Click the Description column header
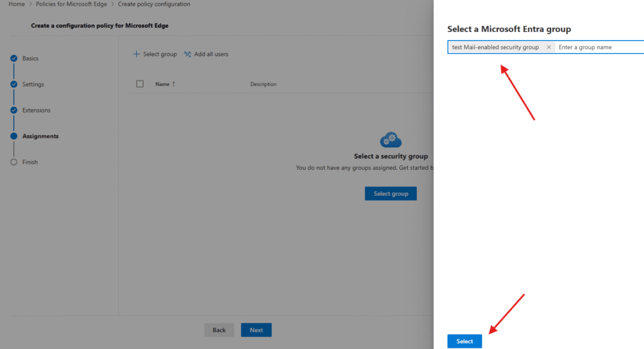Screen dimensions: 644x349 coord(263,84)
